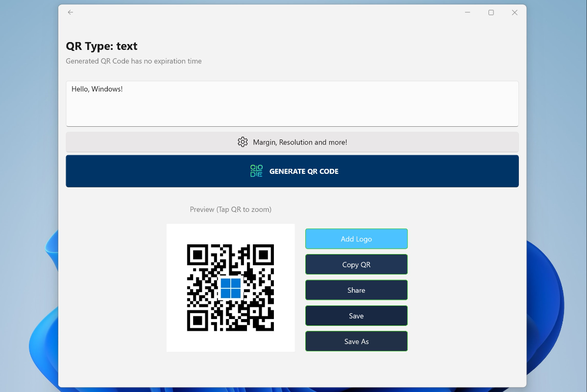Click the 'Margin, Resolution and more!' label

300,142
